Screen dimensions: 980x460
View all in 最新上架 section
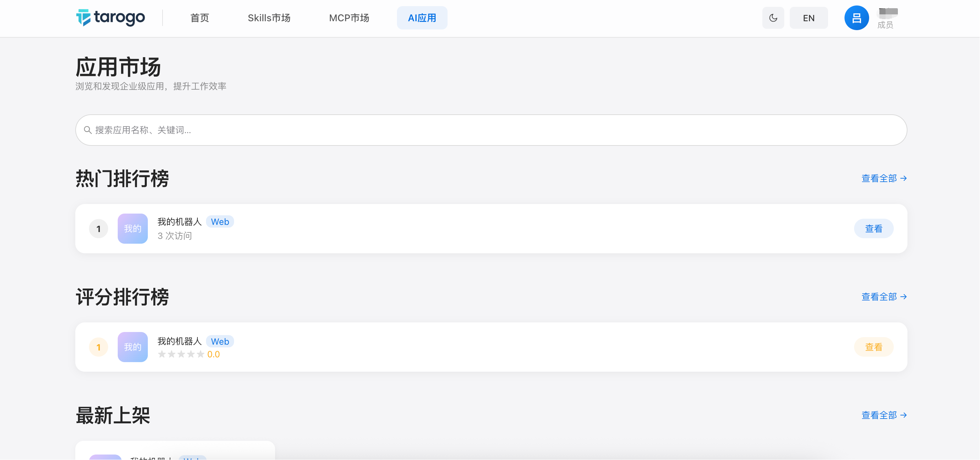point(884,415)
